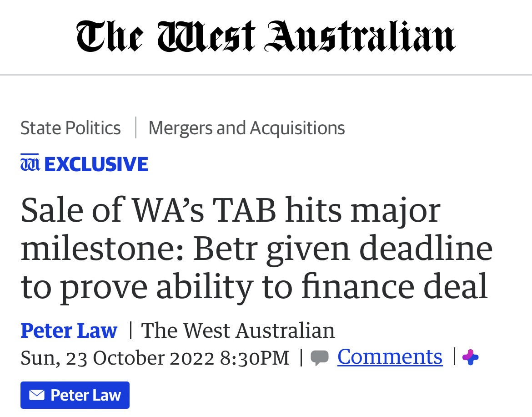This screenshot has height=417, width=532.
Task: Open the Mergers and Acquisitions topic
Action: pyautogui.click(x=246, y=128)
